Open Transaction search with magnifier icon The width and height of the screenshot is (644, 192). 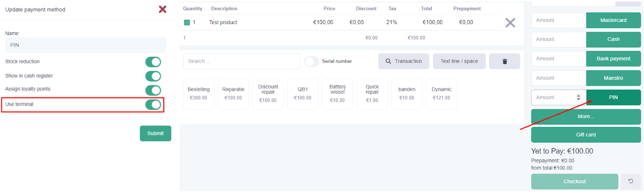click(x=403, y=61)
